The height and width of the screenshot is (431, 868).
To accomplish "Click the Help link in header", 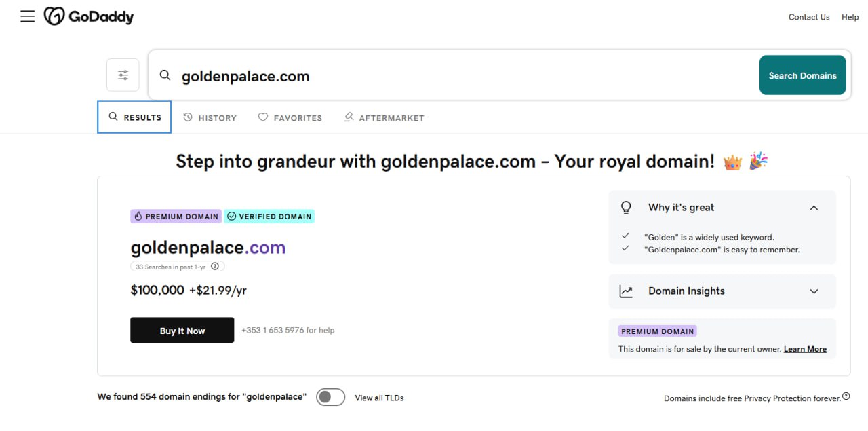I will pyautogui.click(x=850, y=17).
